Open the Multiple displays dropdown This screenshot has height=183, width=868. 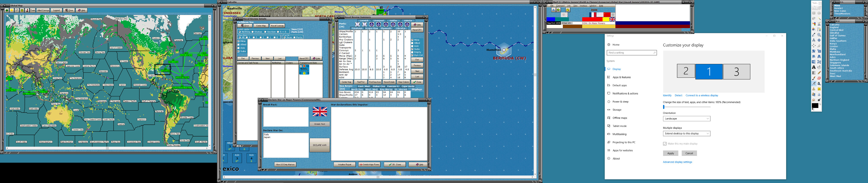(x=687, y=133)
